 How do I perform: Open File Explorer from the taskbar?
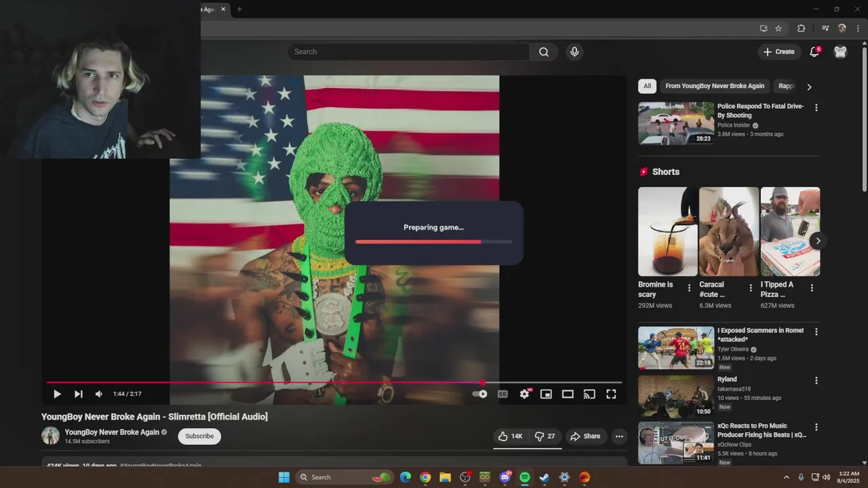[x=445, y=477]
